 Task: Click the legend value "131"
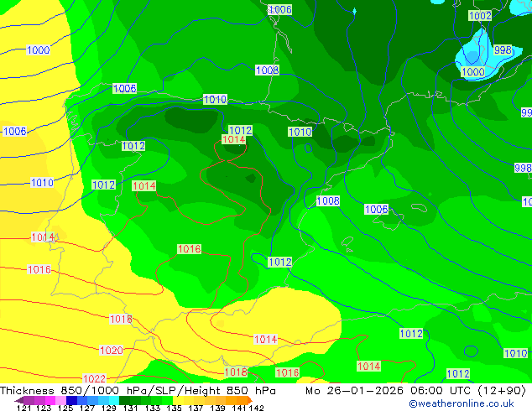coord(131,408)
